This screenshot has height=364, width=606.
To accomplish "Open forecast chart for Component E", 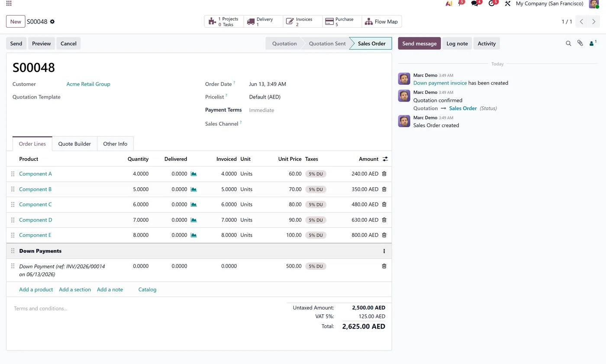I will 194,235.
